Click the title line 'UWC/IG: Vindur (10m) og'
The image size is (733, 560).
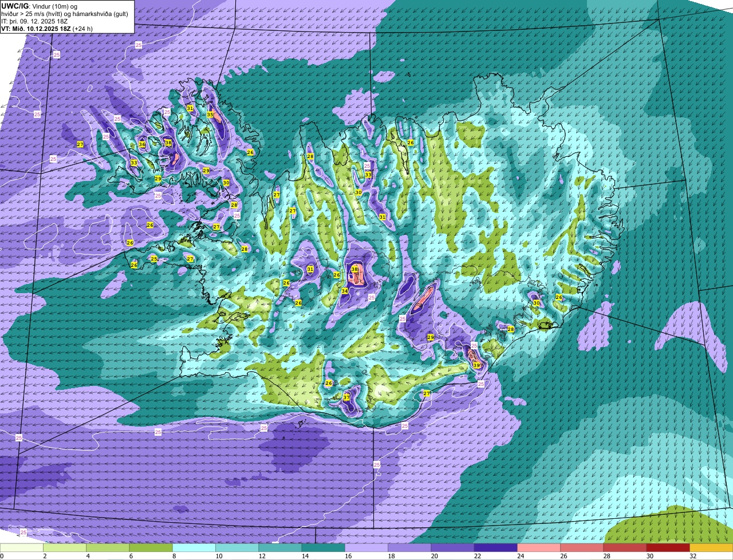40,6
